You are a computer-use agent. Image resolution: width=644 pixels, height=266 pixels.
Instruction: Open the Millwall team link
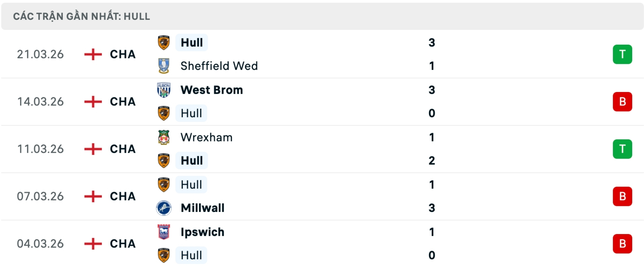pos(203,208)
